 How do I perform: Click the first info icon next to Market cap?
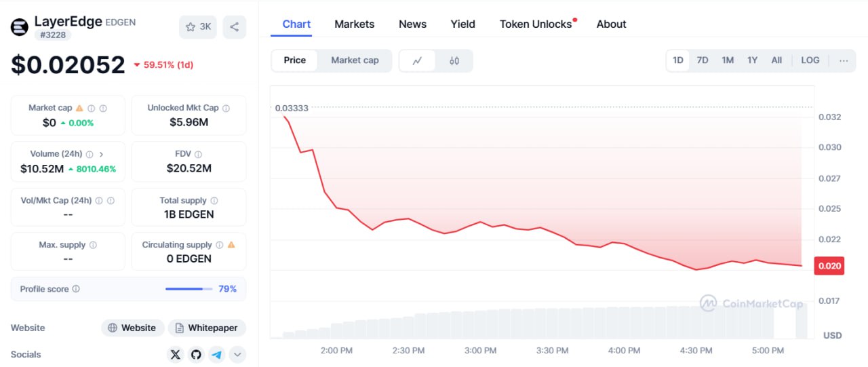[91, 108]
